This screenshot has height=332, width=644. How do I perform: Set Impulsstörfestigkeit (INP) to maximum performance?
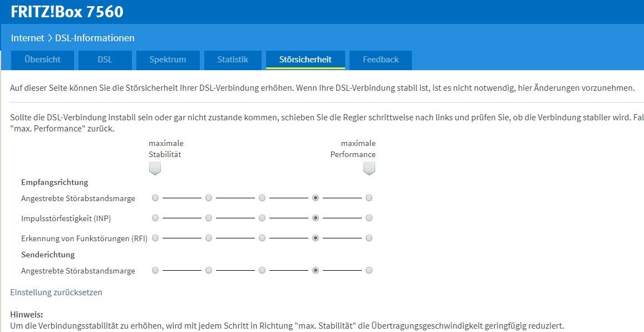(x=369, y=218)
